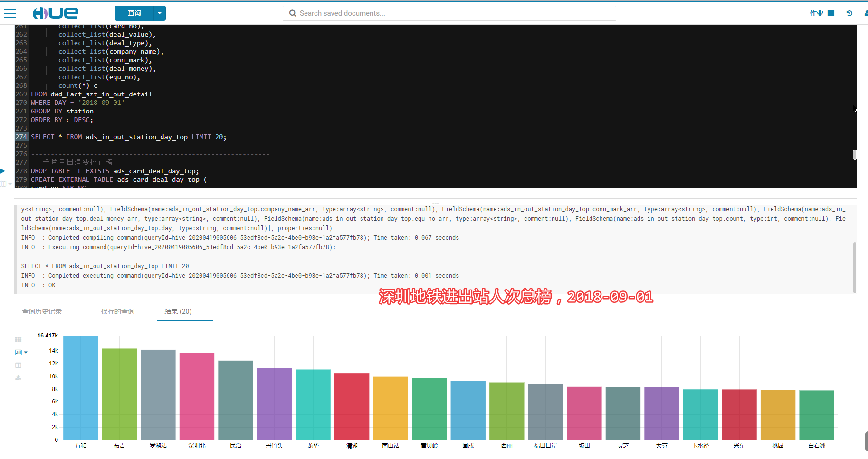868x459 pixels.
Task: Click the log panel scrollbar
Action: point(855,267)
